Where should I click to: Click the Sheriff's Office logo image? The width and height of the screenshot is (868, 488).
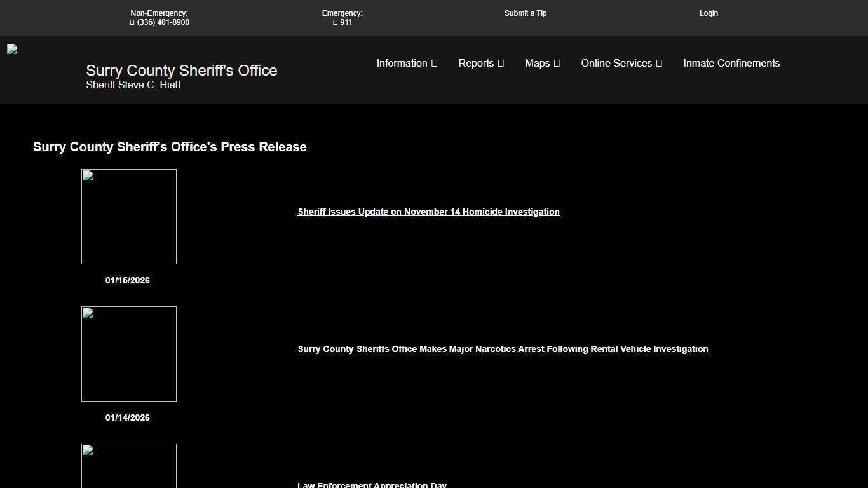12,50
